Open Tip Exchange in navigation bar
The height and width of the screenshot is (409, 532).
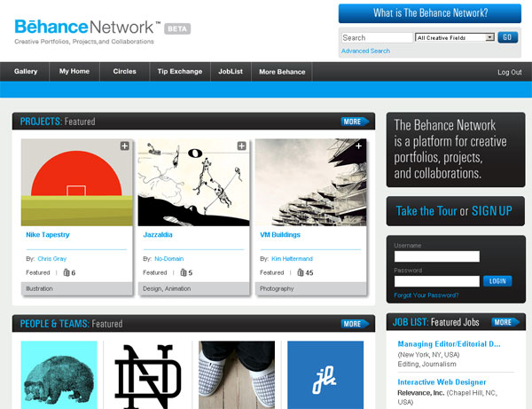coord(180,72)
